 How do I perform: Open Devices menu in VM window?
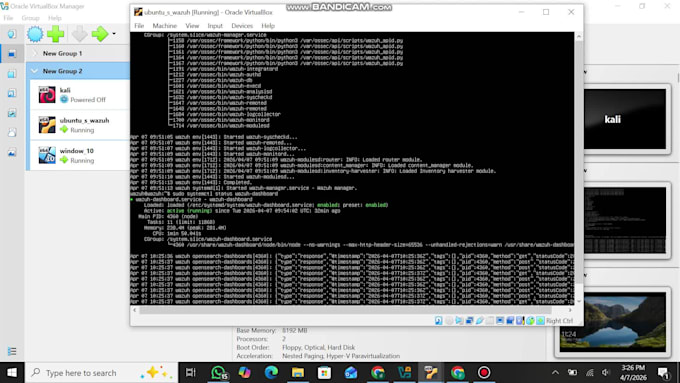point(242,26)
